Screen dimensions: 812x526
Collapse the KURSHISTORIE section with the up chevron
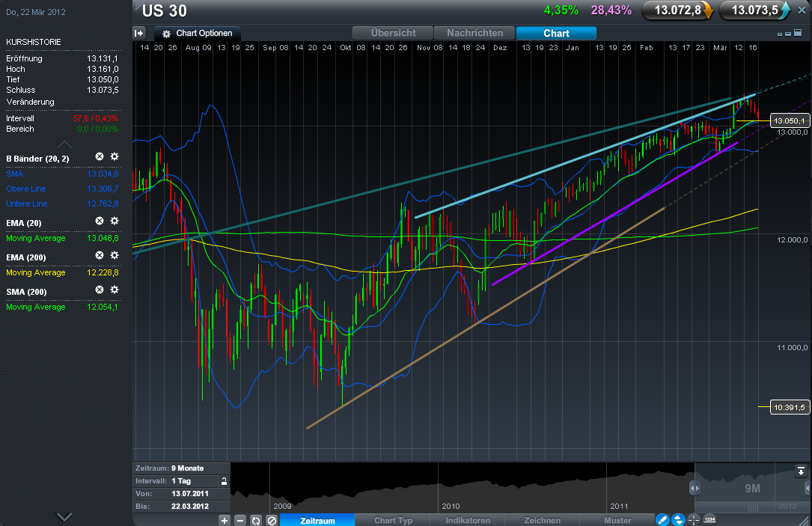point(64,144)
